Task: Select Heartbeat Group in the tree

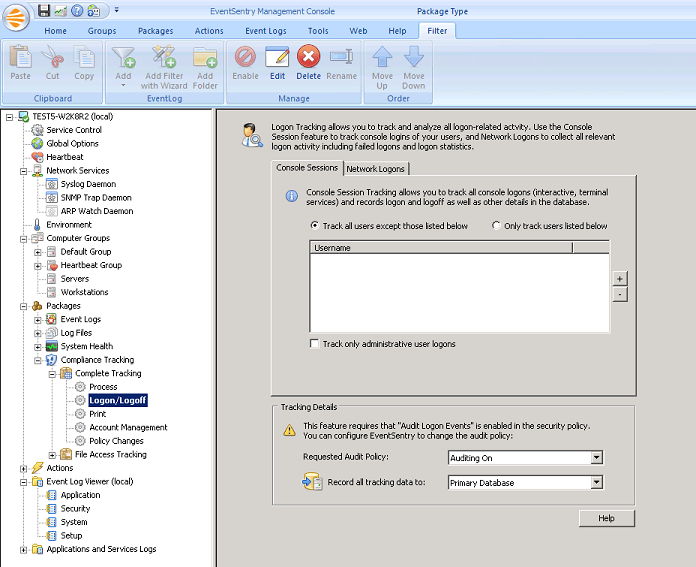Action: tap(91, 265)
